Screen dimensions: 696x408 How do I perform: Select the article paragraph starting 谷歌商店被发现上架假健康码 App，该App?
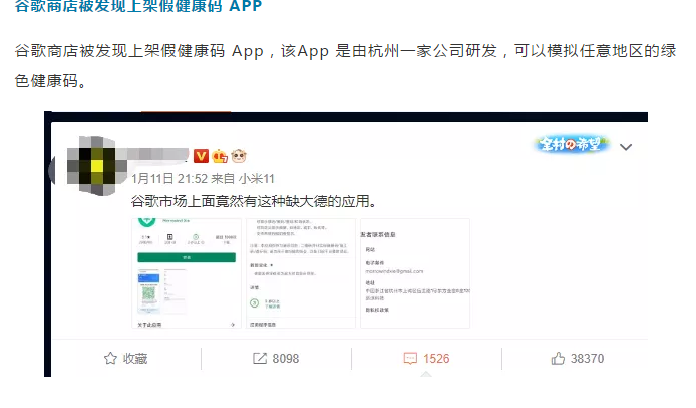point(345,66)
